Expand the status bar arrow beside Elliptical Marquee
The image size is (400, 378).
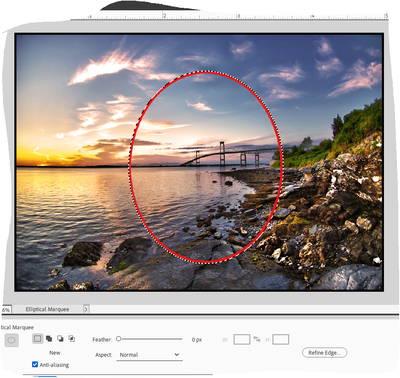tap(86, 309)
